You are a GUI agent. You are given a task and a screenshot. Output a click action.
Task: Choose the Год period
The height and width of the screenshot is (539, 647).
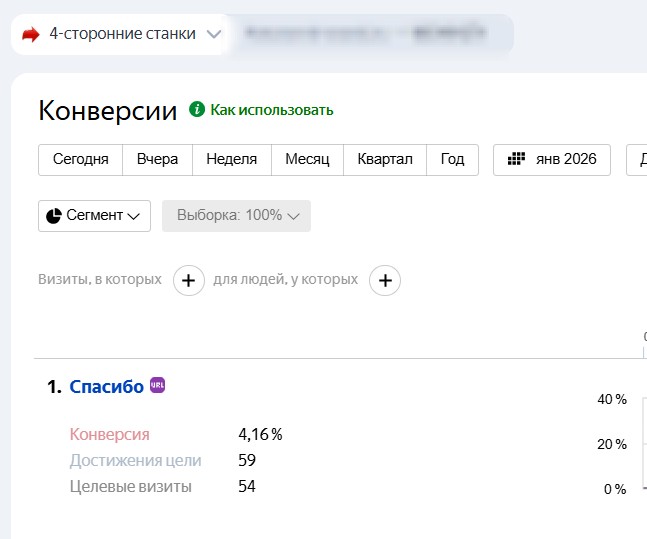point(452,160)
